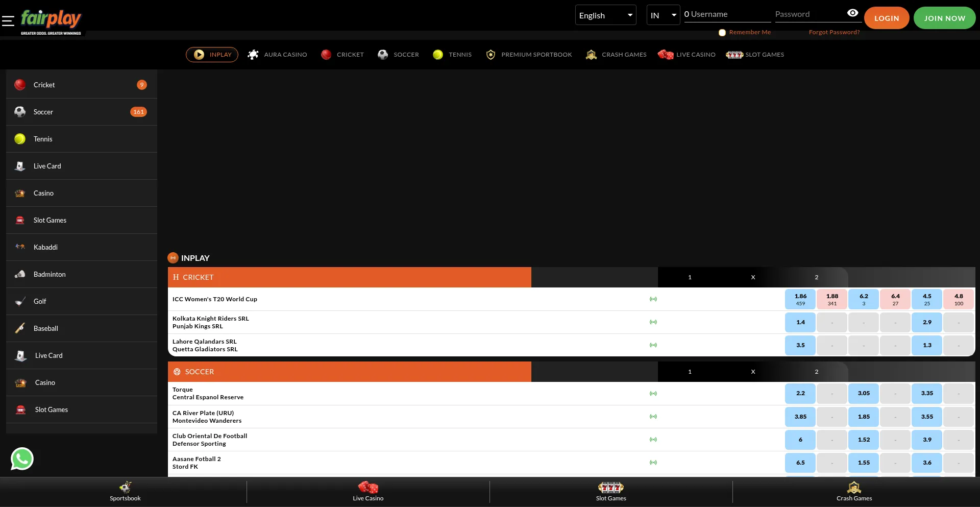Open the LIVE CASINO top nav tab
Image resolution: width=980 pixels, height=507 pixels.
pyautogui.click(x=687, y=55)
